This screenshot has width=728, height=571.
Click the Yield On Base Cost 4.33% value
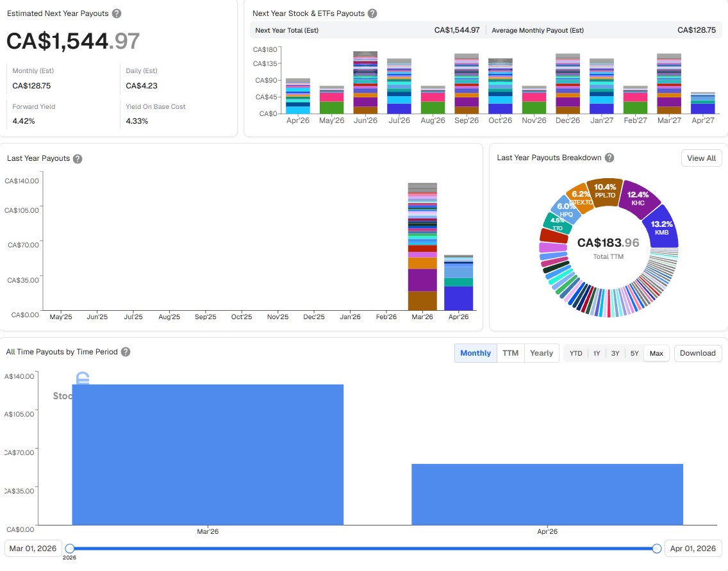[137, 121]
